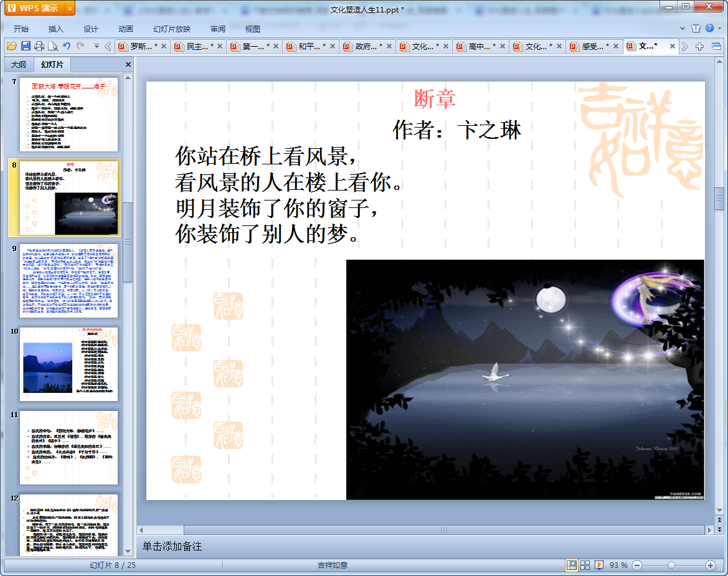
Task: Open the WPS 演示 application menu dropdown arrow
Action: pyautogui.click(x=70, y=8)
